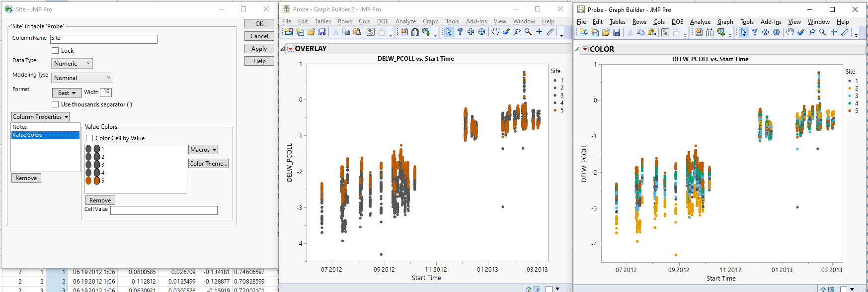Screen dimensions: 868x292
Task: Open Analyze menu in Graph Builder 2 window
Action: pos(405,21)
